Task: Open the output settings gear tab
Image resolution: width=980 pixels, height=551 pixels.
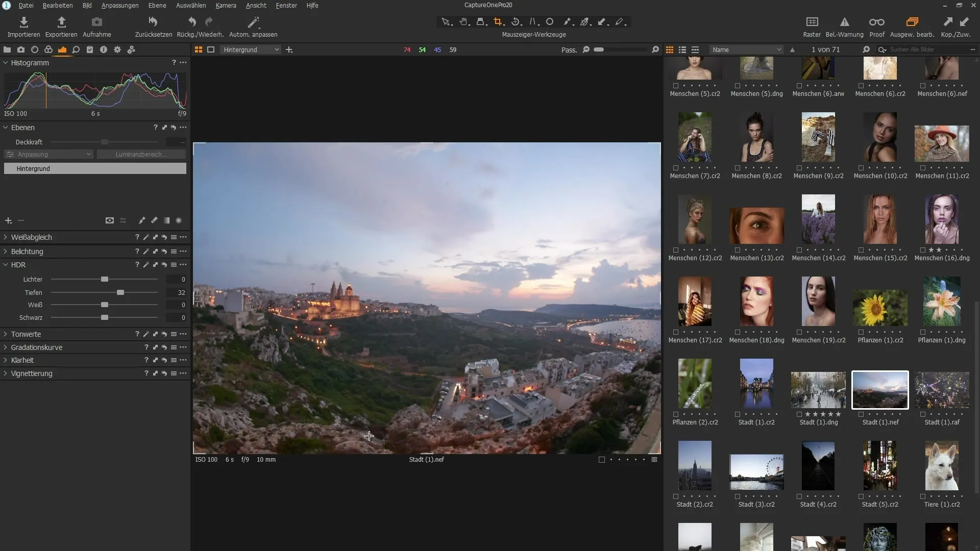Action: click(x=117, y=50)
